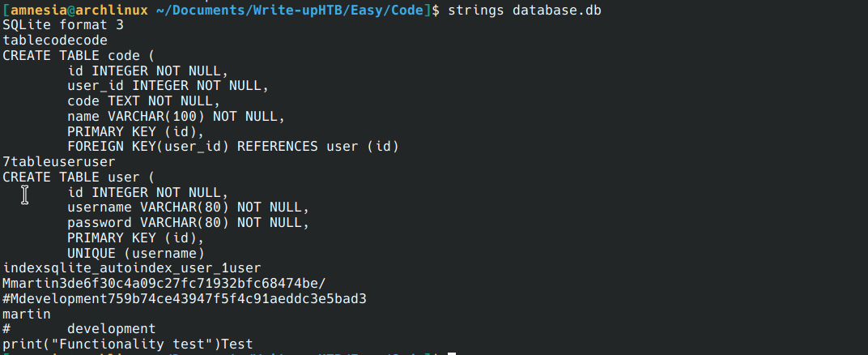Click the 'code TEXT NOT NULL' column line
Image resolution: width=868 pixels, height=355 pixels.
click(x=143, y=101)
